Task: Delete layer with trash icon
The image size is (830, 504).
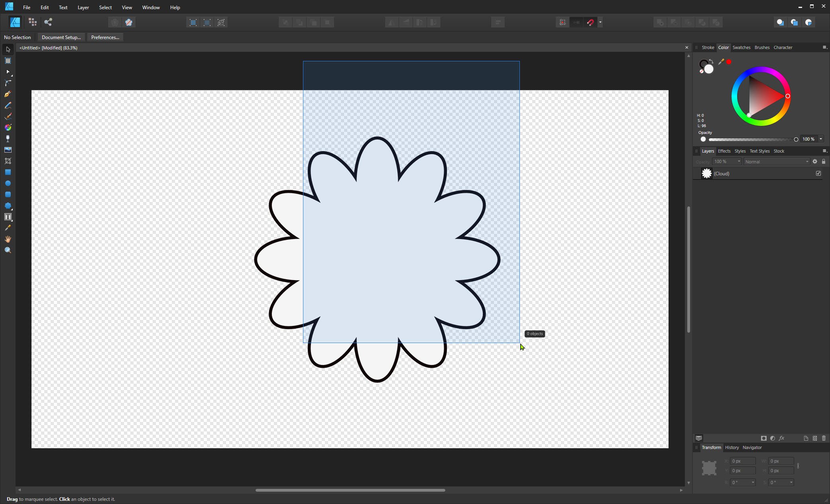Action: click(824, 438)
